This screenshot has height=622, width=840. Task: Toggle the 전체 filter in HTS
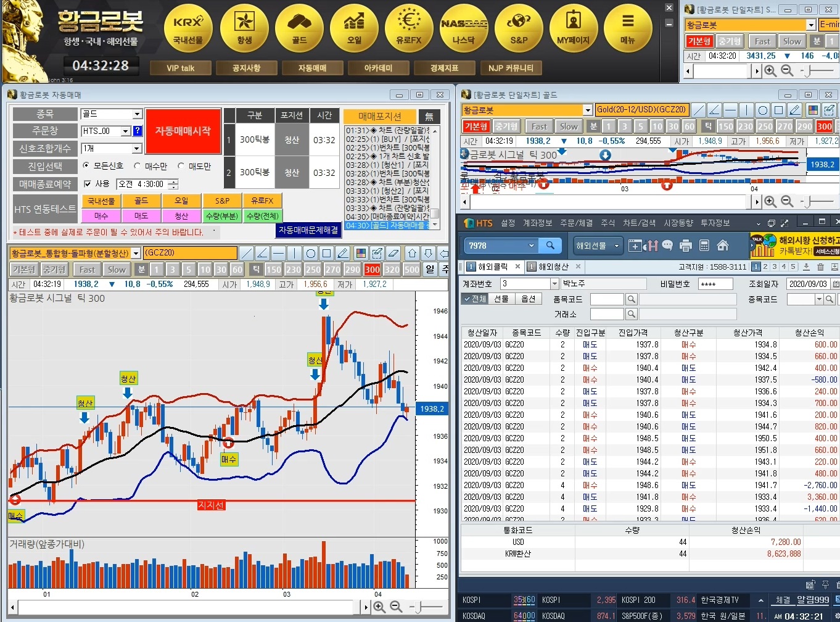point(475,299)
